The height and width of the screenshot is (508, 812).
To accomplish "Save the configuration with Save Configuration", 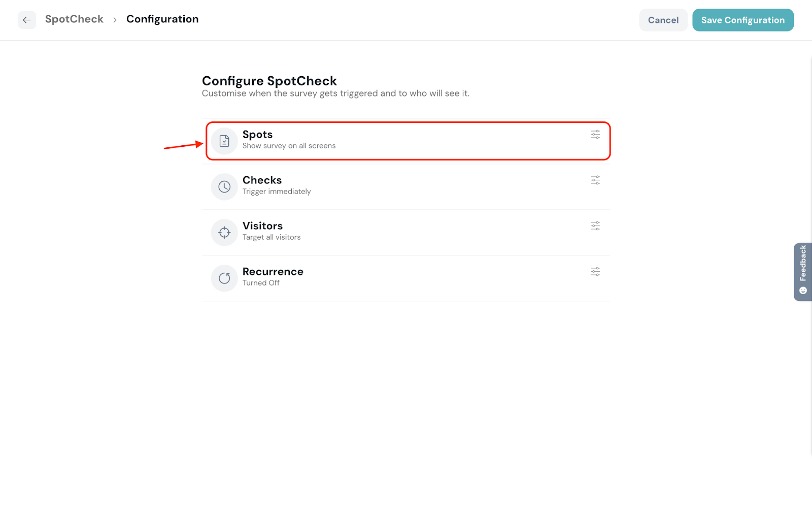I will (x=742, y=20).
